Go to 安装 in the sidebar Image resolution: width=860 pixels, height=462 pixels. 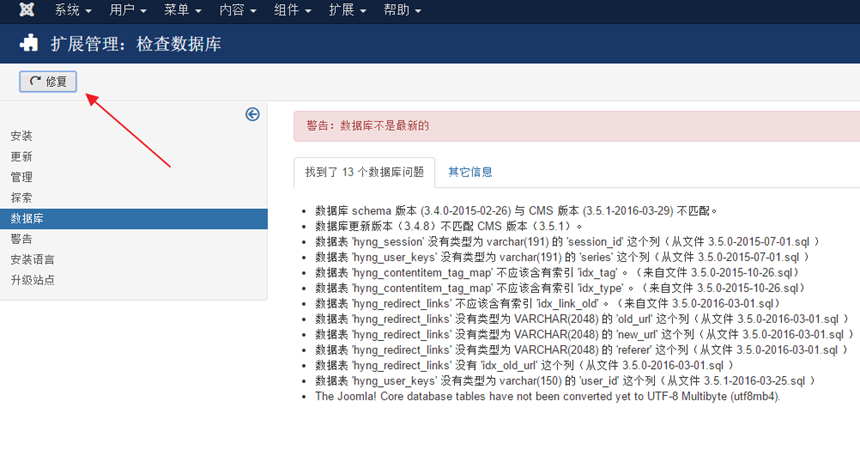tap(21, 136)
